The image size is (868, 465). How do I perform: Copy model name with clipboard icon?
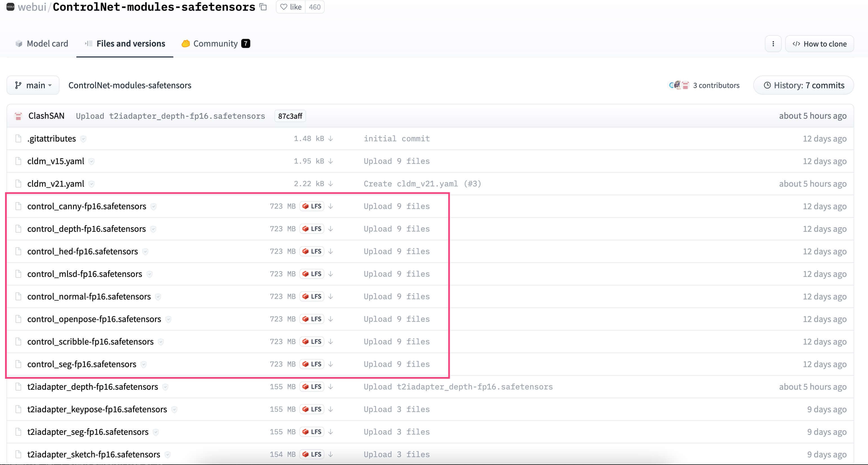pyautogui.click(x=263, y=7)
